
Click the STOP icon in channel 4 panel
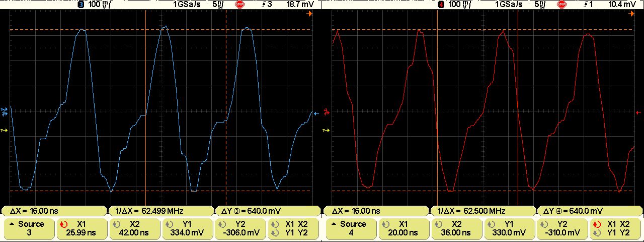tap(561, 5)
